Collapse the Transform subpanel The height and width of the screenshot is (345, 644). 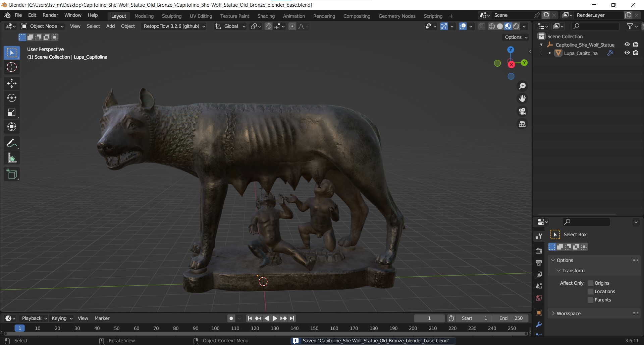pyautogui.click(x=558, y=271)
